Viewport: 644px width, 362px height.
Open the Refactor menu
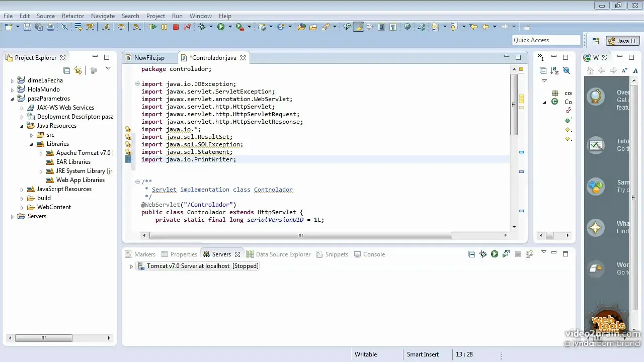(73, 16)
